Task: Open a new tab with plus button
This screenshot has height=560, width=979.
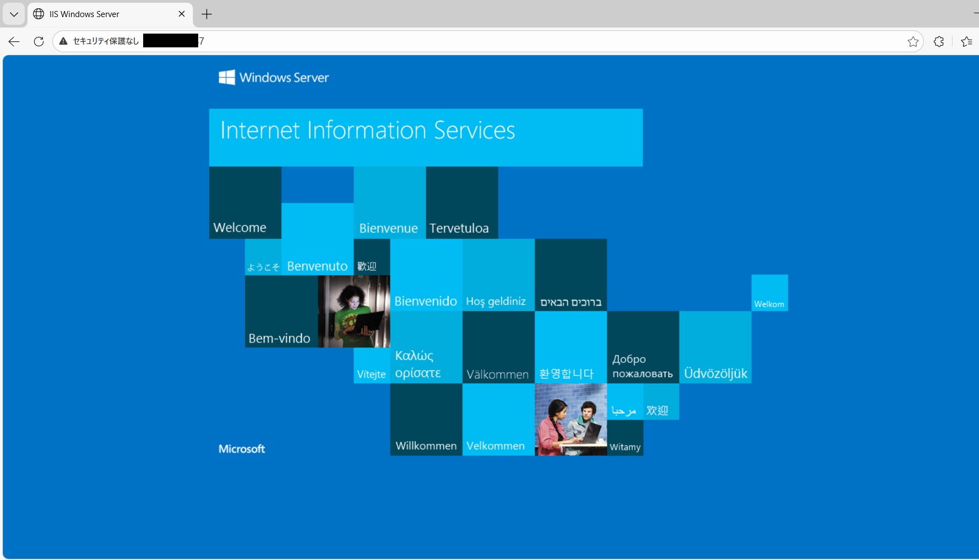Action: click(206, 14)
